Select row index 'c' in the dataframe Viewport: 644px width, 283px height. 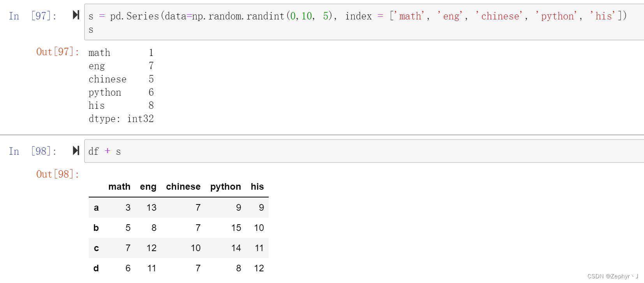[96, 248]
